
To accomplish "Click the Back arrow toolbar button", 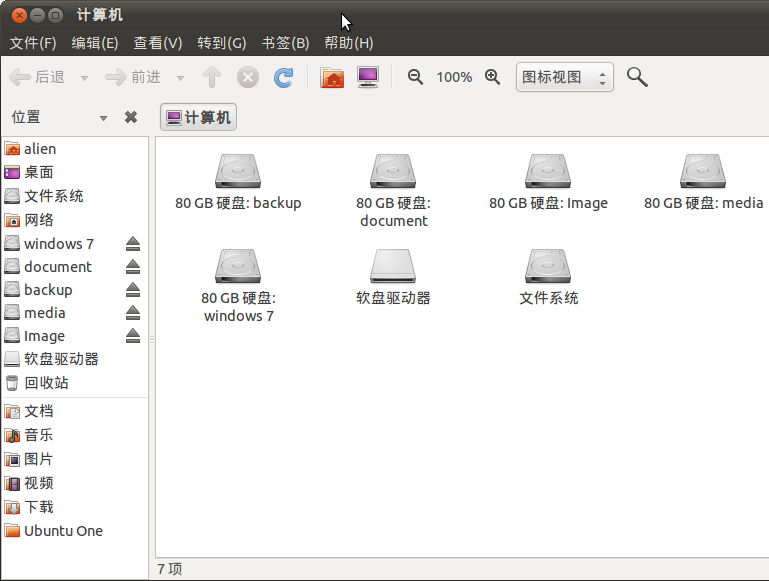I will point(37,77).
